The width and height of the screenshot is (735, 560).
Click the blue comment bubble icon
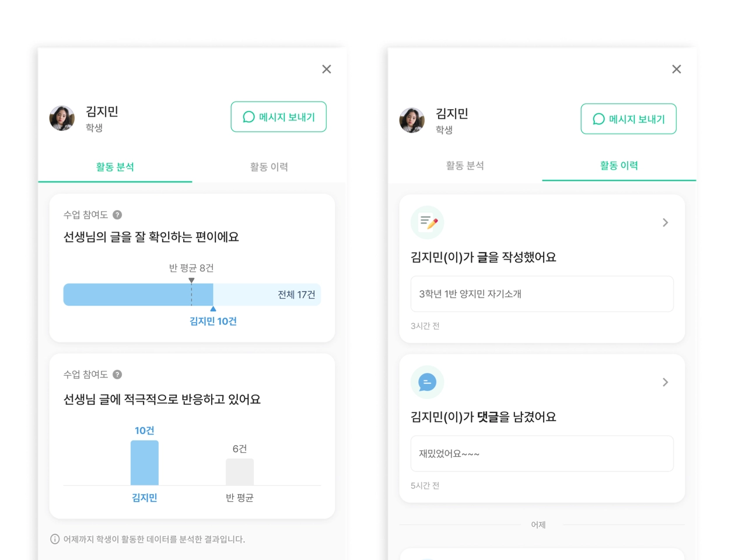pyautogui.click(x=428, y=382)
